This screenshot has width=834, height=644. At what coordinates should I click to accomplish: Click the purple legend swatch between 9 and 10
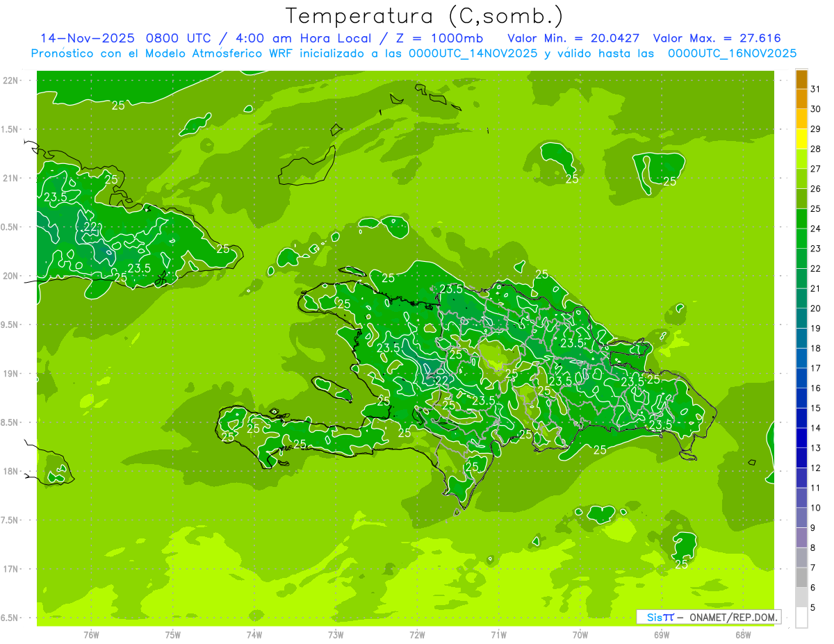click(801, 518)
